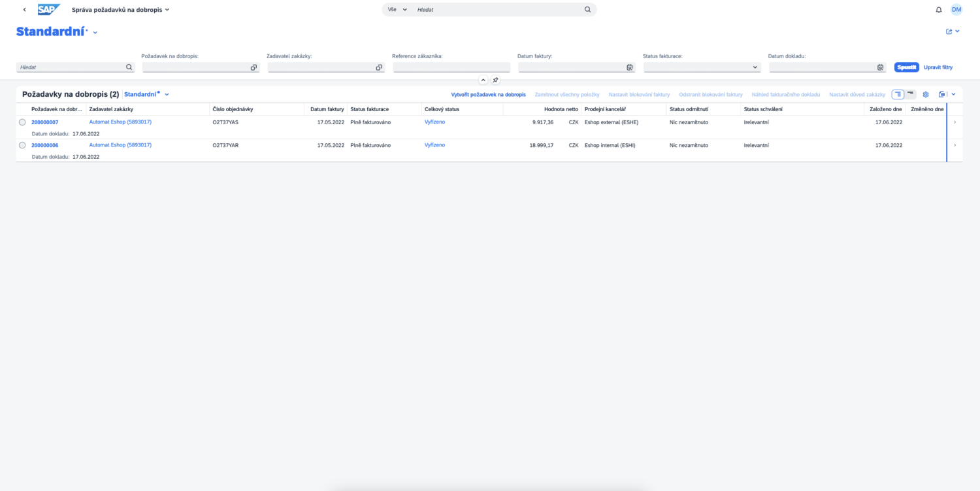Open the Vše search scope dropdown
Screen dimensions: 980x491
click(397, 10)
